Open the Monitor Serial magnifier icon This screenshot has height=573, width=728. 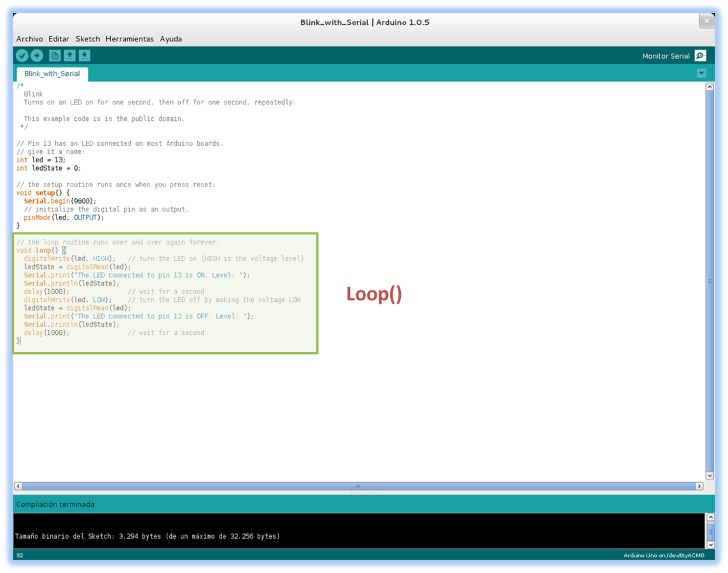pos(700,56)
